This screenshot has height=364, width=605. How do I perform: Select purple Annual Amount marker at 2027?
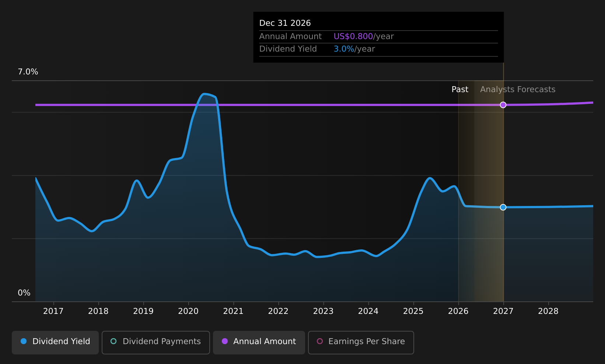[x=503, y=105]
